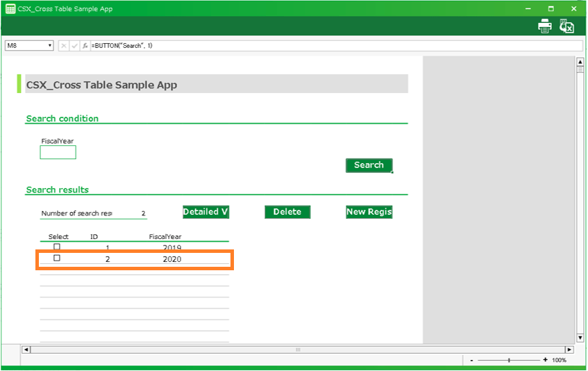Click the formula bar containing the BUTTON formula

point(333,46)
